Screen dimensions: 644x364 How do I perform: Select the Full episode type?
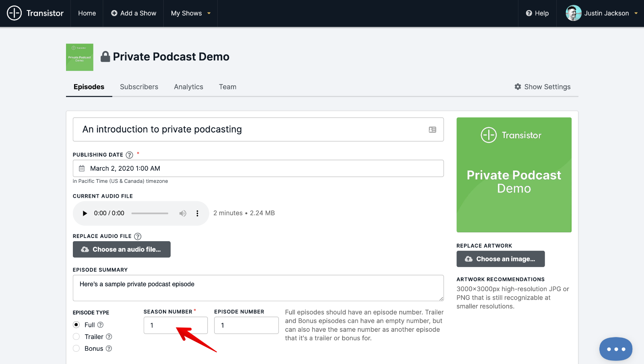(76, 325)
